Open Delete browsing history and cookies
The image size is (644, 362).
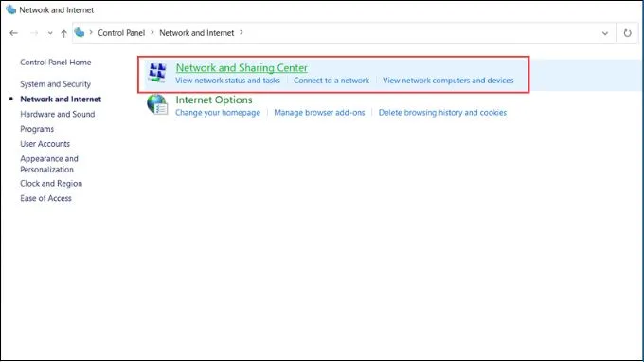click(442, 113)
